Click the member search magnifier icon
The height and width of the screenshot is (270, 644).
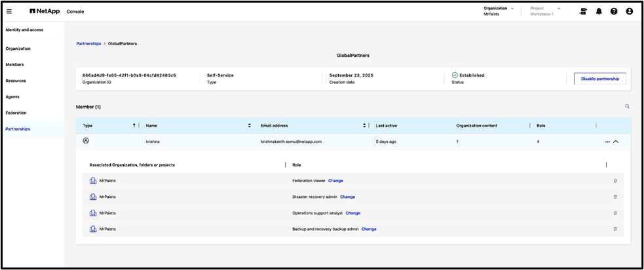(627, 106)
